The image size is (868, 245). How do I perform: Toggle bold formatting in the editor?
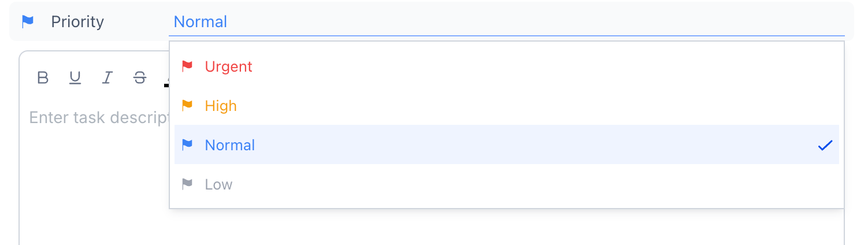pos(43,77)
